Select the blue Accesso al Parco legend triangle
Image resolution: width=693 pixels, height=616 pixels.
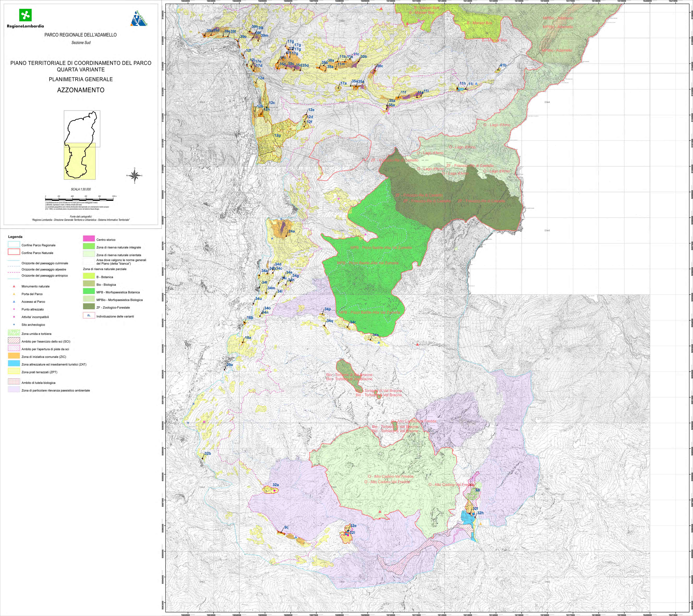tap(14, 301)
